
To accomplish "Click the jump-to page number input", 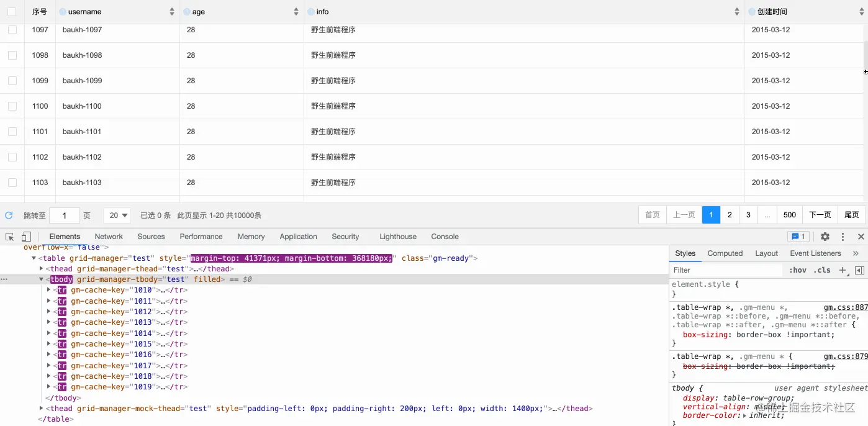I will tap(65, 215).
